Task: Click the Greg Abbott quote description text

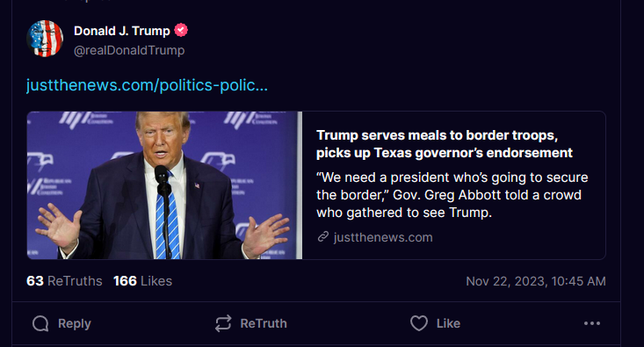Action: (x=452, y=195)
